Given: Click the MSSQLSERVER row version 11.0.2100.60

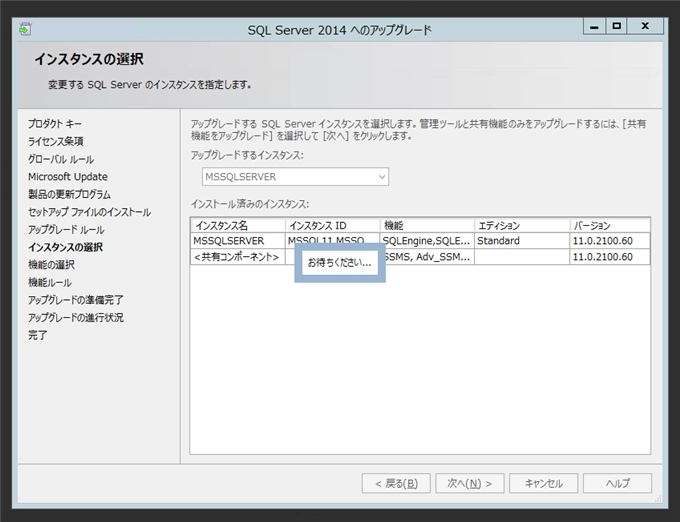Looking at the screenshot, I should tap(610, 241).
